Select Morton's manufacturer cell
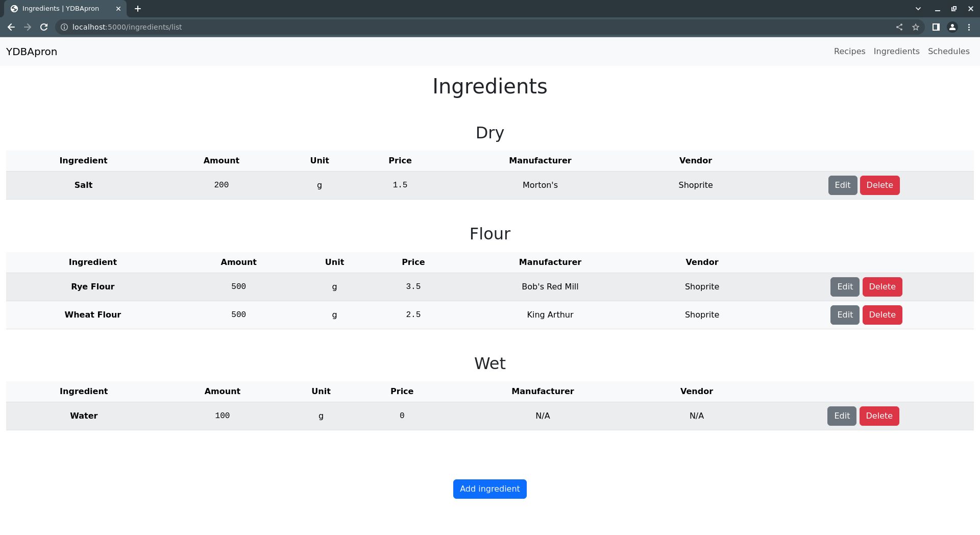This screenshot has height=535, width=980. coord(540,185)
